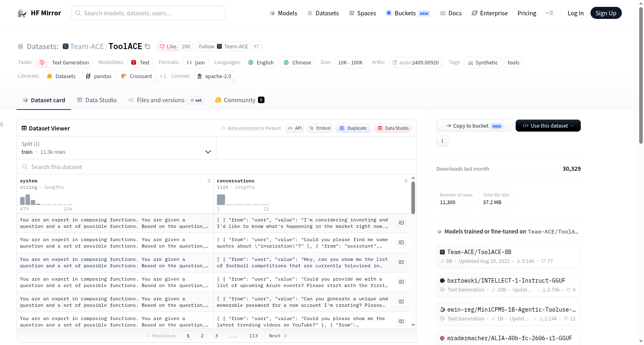Screen dimensions: 644x345
Task: Click the Copy to bucket button
Action: point(474,126)
